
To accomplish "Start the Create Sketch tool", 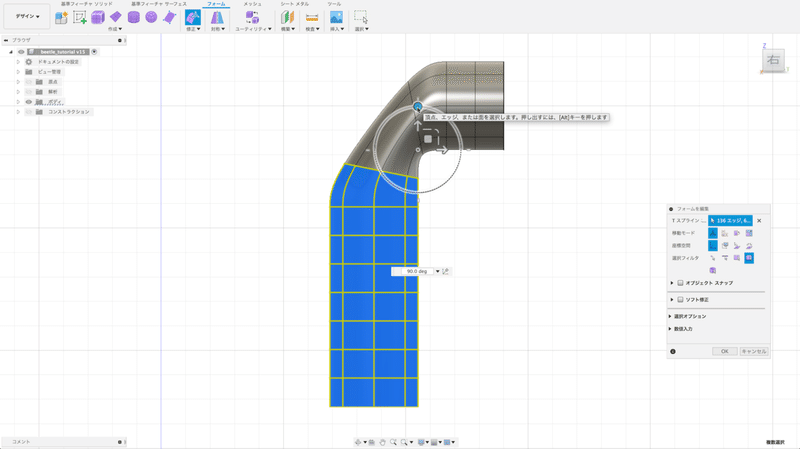I will point(80,17).
